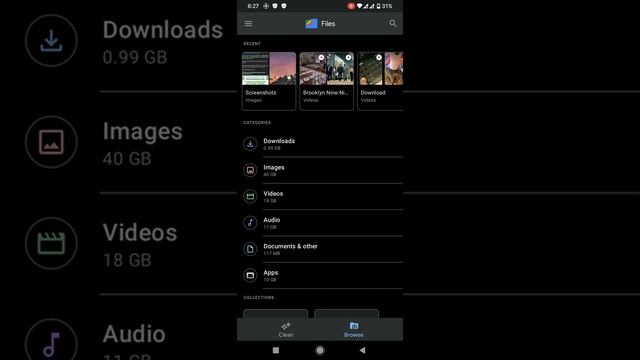Screen dimensions: 640x360
Task: Tap the Files app logo icon
Action: [x=311, y=24]
